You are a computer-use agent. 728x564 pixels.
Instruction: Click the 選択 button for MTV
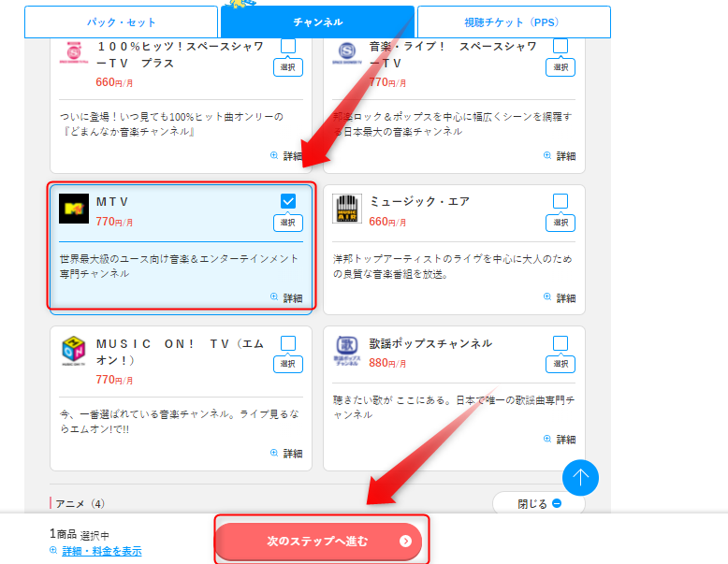click(288, 223)
